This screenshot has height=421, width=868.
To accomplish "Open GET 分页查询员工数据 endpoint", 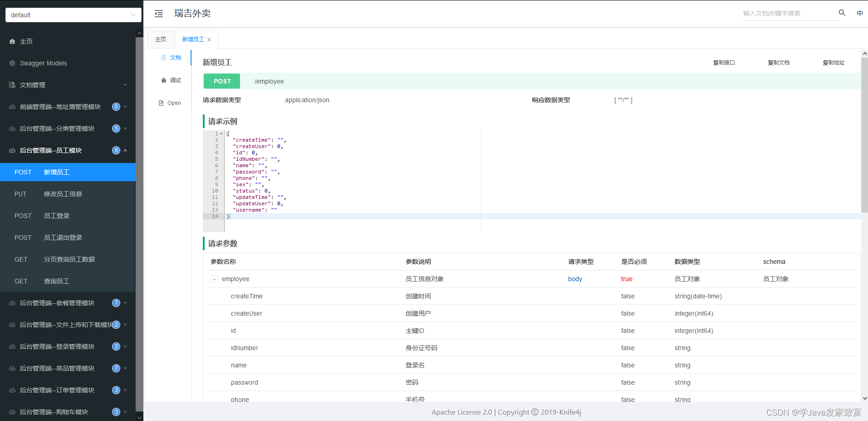I will point(68,259).
